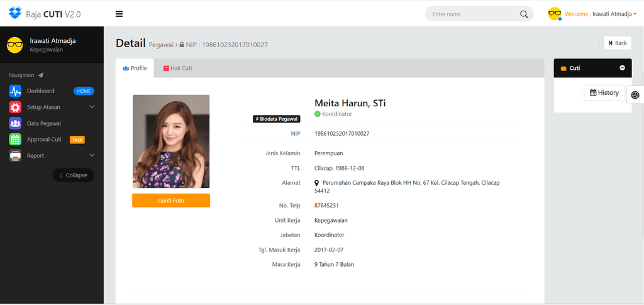
Task: Expand the Setup Atasan submenu chevron
Action: [92, 107]
